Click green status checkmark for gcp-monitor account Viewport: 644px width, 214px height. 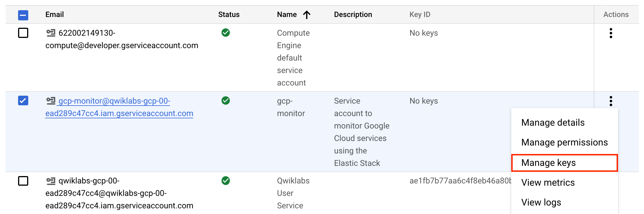(x=225, y=100)
